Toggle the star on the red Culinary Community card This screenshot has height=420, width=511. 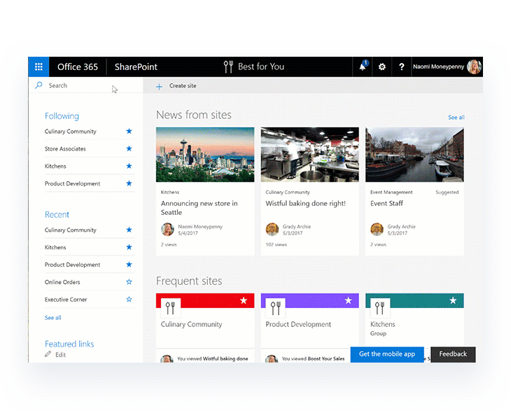(x=244, y=300)
